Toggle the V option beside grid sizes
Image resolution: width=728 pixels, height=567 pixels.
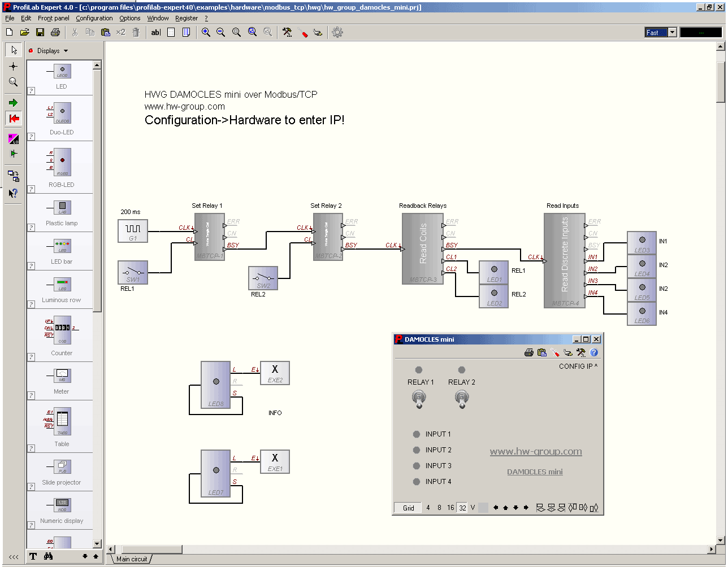point(473,508)
